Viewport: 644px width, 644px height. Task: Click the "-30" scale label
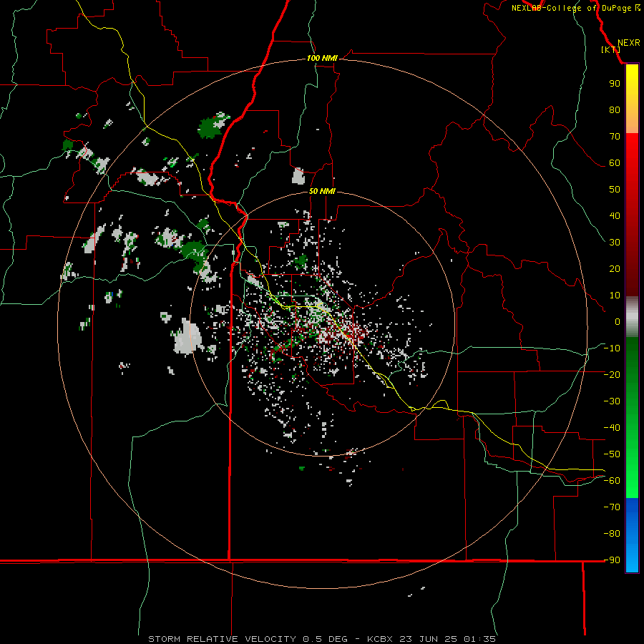tap(612, 401)
